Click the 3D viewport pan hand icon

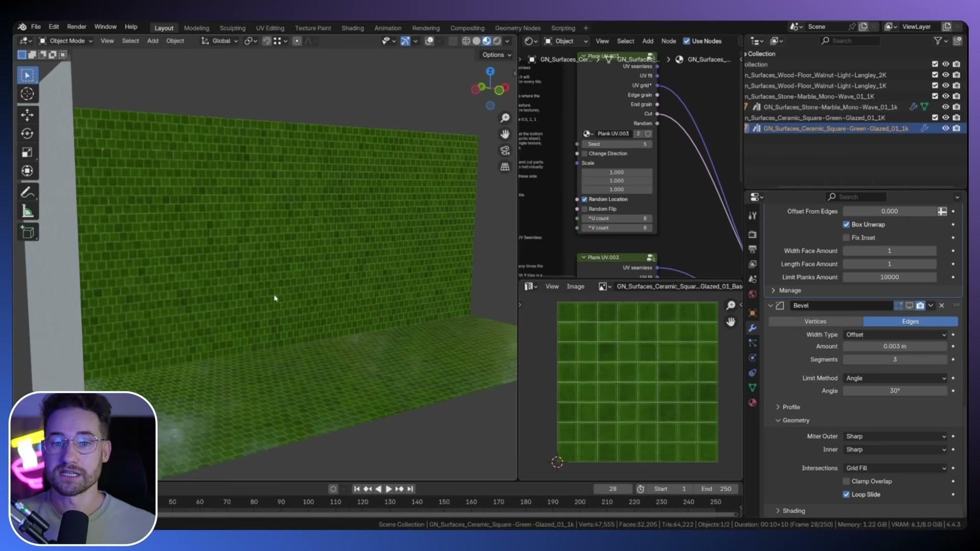click(505, 134)
